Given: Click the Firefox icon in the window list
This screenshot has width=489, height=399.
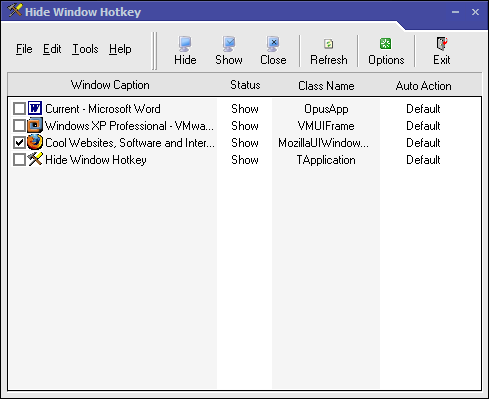Looking at the screenshot, I should [x=35, y=142].
